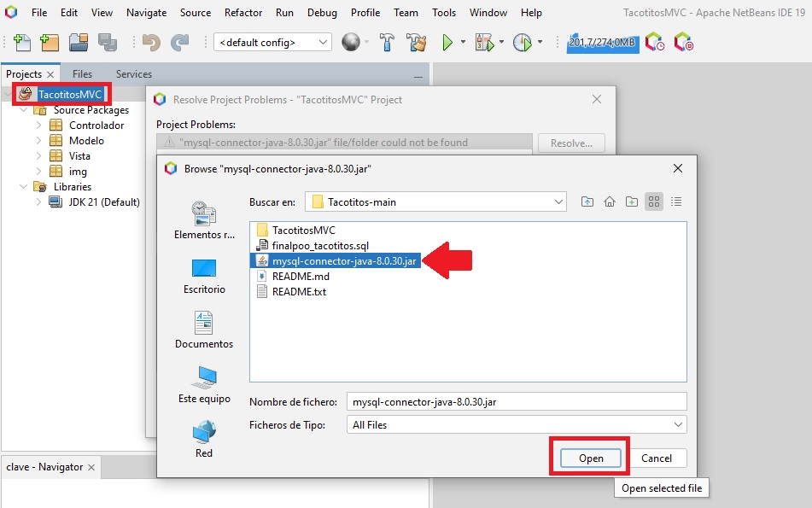Open the Source menu
Image resolution: width=812 pixels, height=508 pixels.
(196, 13)
